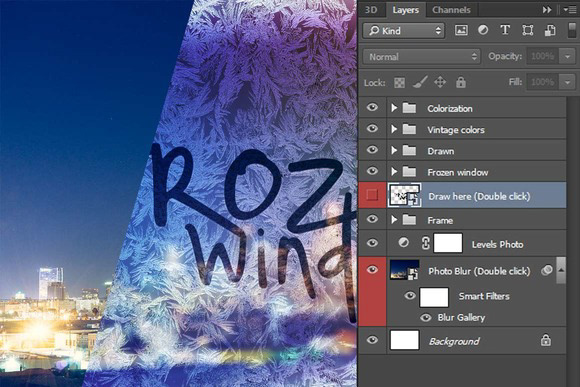Hide the Colorization group
Image resolution: width=580 pixels, height=387 pixels.
pyautogui.click(x=372, y=107)
